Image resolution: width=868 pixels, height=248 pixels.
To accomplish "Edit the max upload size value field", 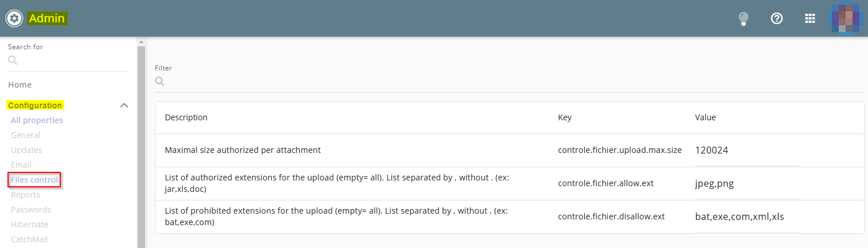I will coord(746,151).
